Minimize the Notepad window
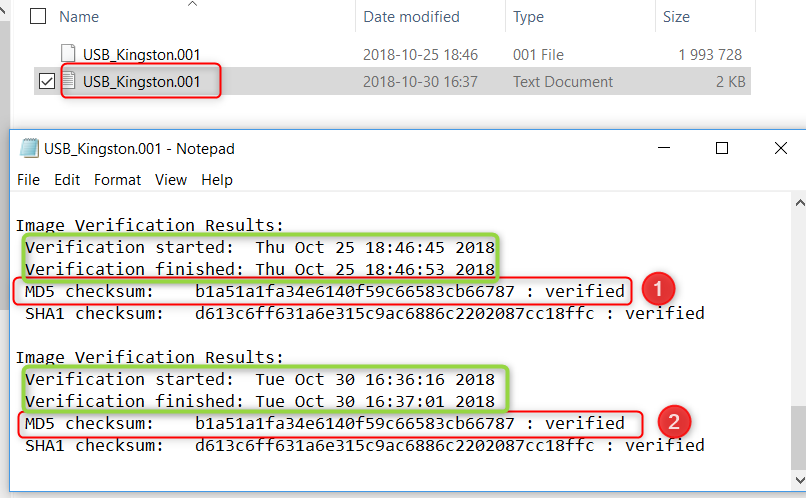Screen dimensions: 806x498 point(664,148)
